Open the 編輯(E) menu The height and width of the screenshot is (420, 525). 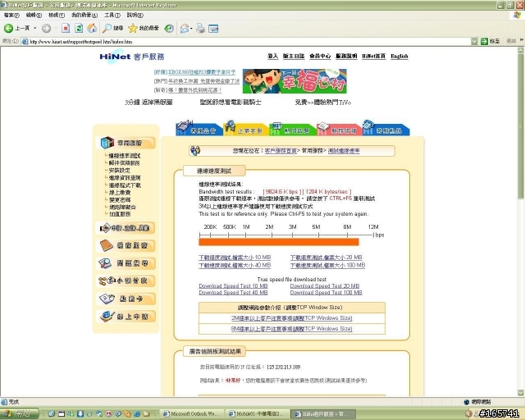pos(34,15)
